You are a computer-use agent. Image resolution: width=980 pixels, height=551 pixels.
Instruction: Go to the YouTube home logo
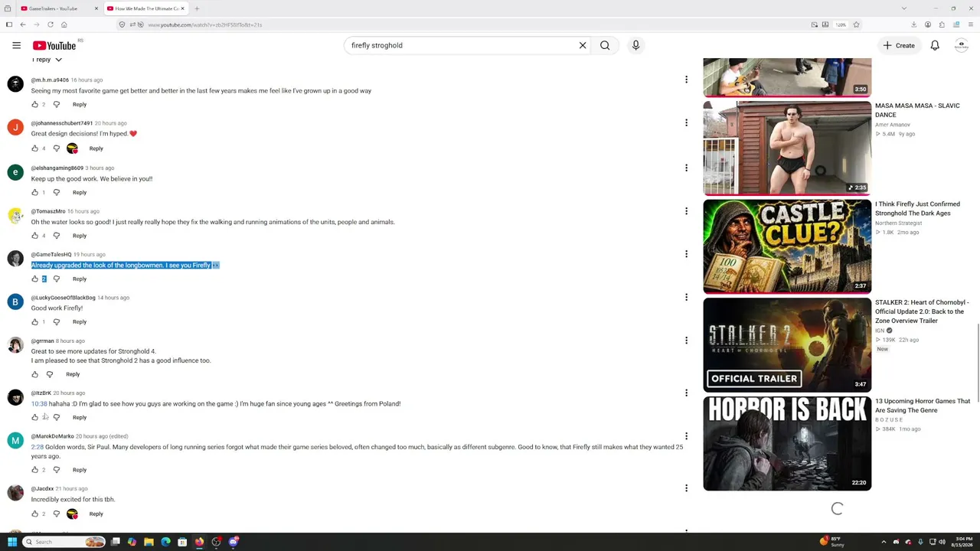[x=54, y=46]
